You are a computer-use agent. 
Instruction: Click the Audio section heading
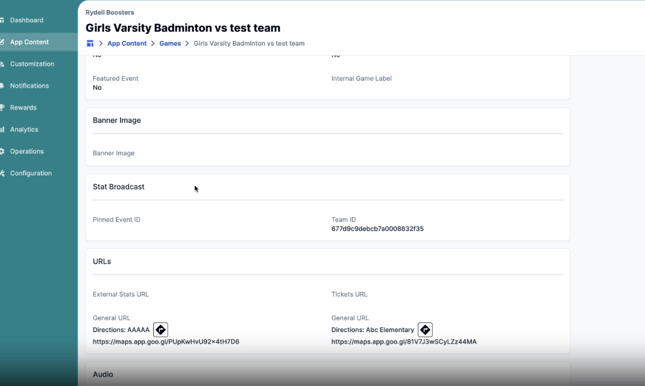[x=103, y=374]
